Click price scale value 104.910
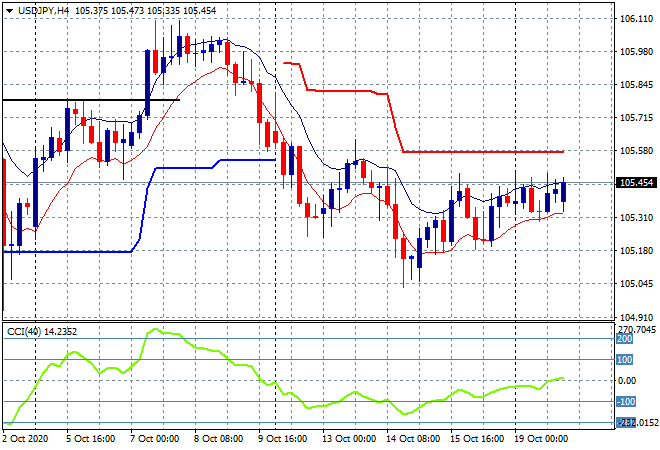 coord(636,317)
